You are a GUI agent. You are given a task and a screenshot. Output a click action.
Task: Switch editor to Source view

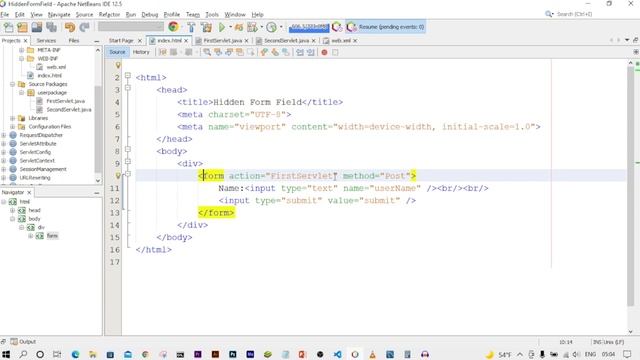pyautogui.click(x=117, y=52)
